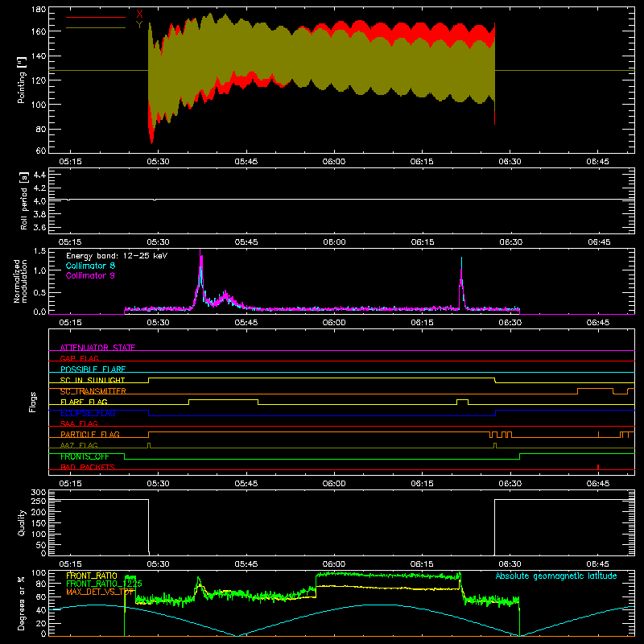Click the 'Collimator 8' legend entry
Screen dimensions: 644x644
(x=90, y=266)
